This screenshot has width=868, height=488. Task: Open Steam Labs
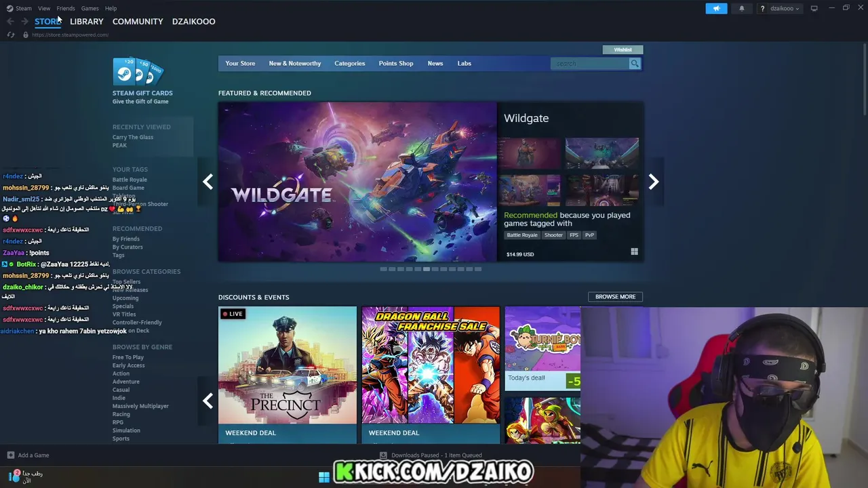tap(465, 63)
